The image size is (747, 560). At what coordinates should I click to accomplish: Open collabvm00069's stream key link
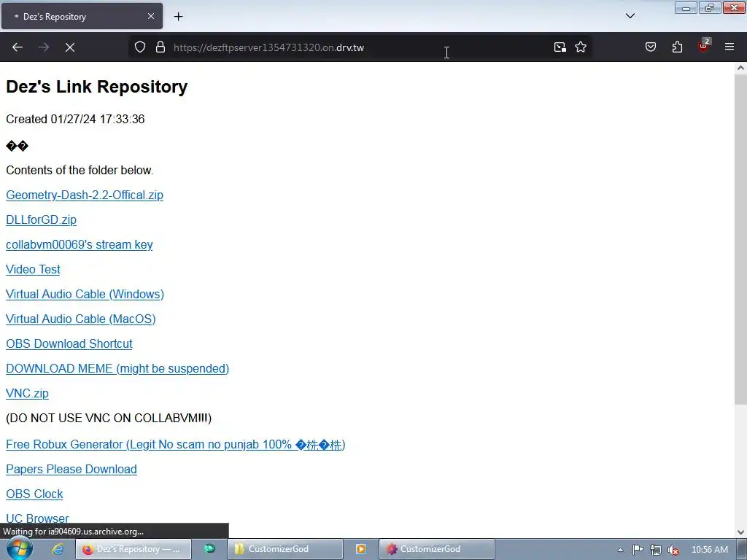pyautogui.click(x=79, y=245)
